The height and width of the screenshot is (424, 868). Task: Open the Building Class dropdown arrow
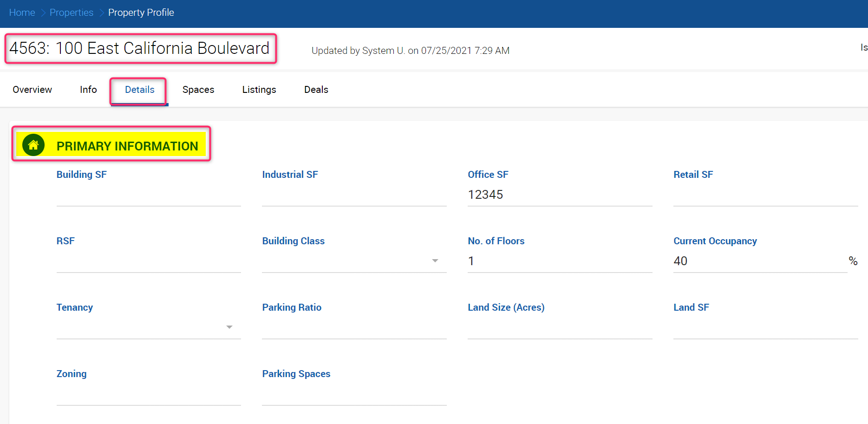click(435, 261)
